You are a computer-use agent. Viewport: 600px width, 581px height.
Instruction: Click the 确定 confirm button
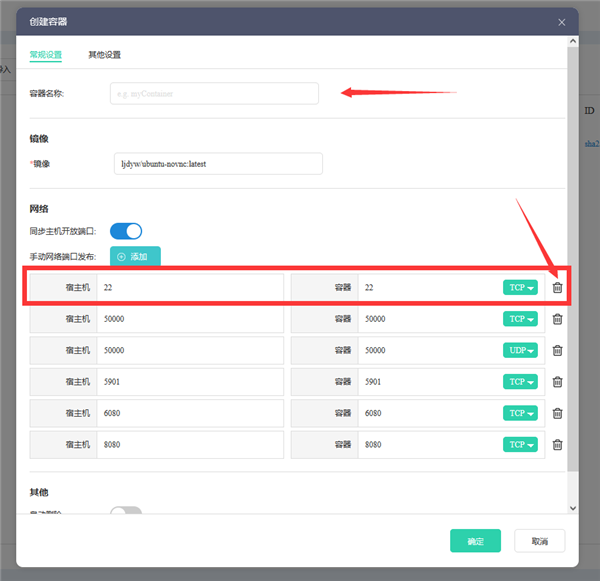pyautogui.click(x=475, y=540)
